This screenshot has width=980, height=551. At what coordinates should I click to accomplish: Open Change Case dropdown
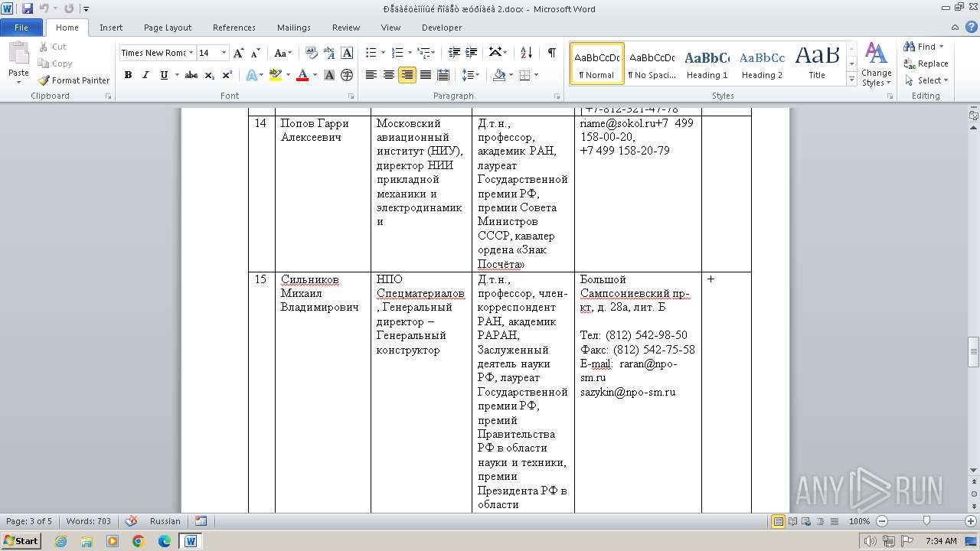[283, 53]
